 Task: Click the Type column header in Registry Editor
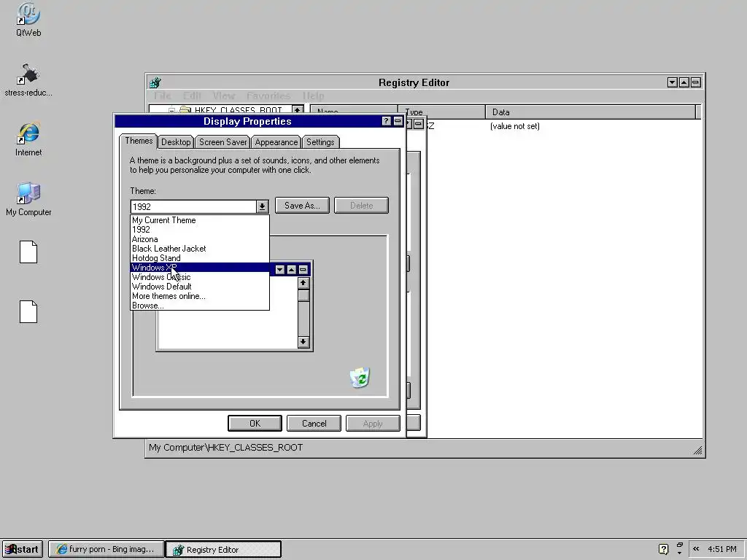pyautogui.click(x=442, y=112)
